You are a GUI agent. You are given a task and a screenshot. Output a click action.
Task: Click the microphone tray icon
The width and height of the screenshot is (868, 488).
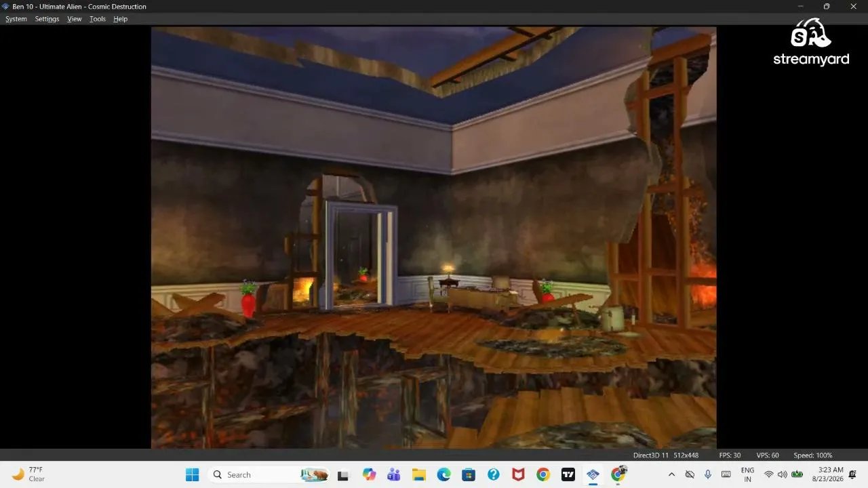(x=708, y=474)
